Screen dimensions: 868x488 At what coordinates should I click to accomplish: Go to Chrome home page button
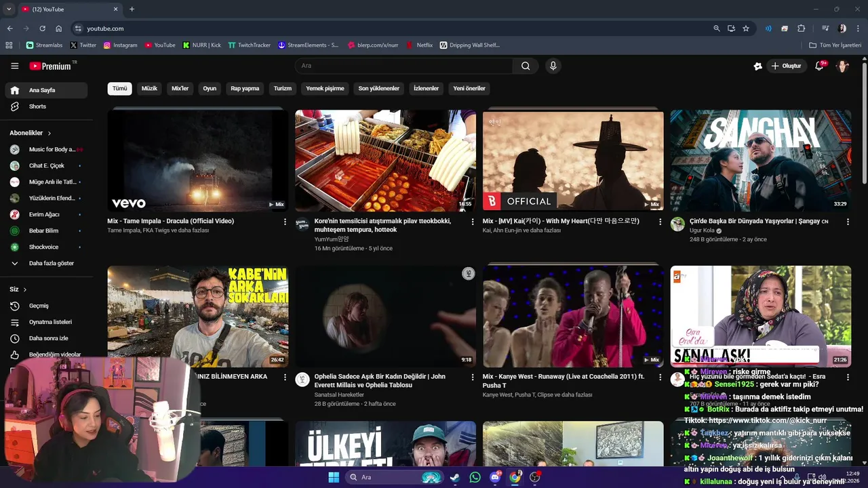pyautogui.click(x=59, y=28)
